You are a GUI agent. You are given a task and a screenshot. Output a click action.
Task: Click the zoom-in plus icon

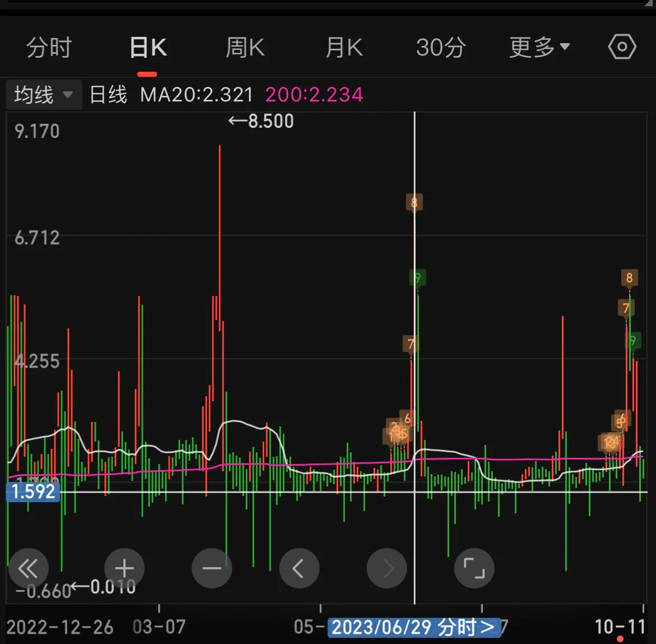pos(124,568)
